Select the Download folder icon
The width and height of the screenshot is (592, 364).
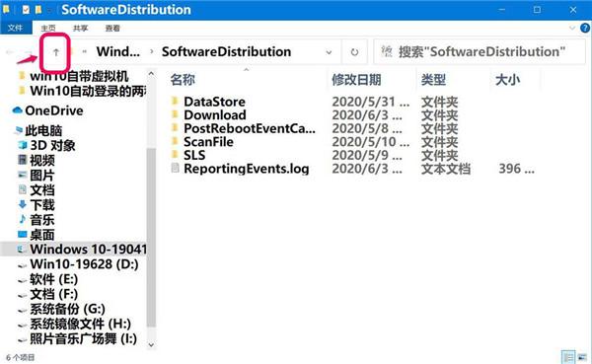pos(175,114)
